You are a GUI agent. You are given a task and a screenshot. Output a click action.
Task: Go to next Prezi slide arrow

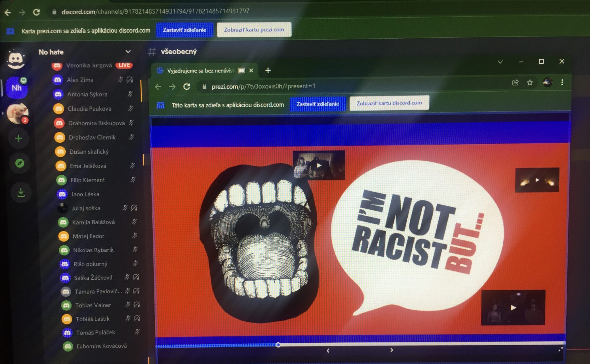(392, 350)
